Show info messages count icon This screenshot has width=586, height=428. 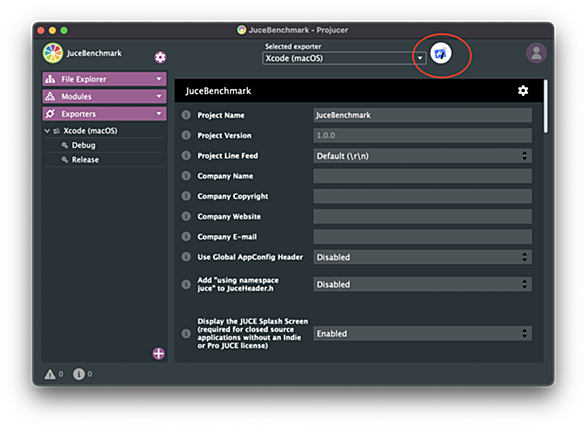(x=78, y=374)
